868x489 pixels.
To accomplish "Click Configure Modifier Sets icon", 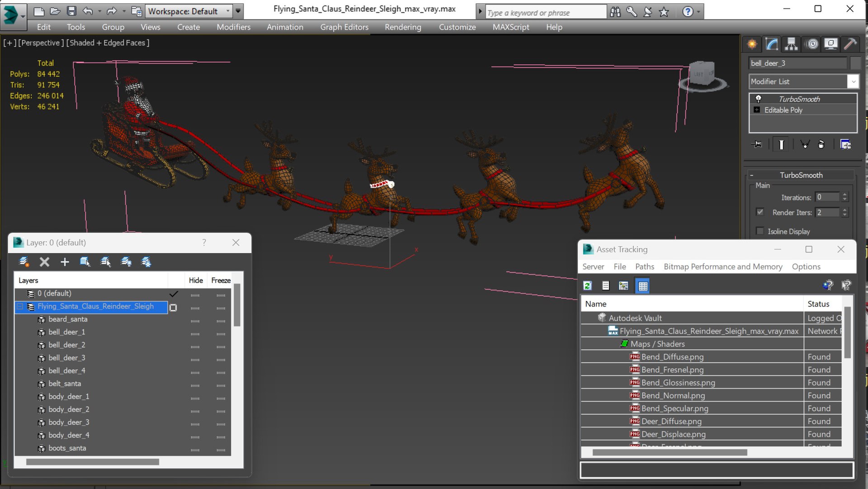I will 845,144.
